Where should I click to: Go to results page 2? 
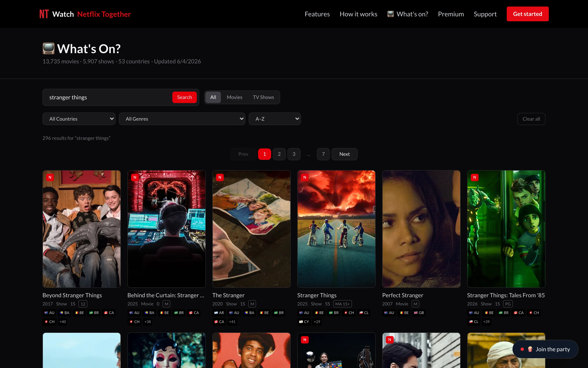279,154
